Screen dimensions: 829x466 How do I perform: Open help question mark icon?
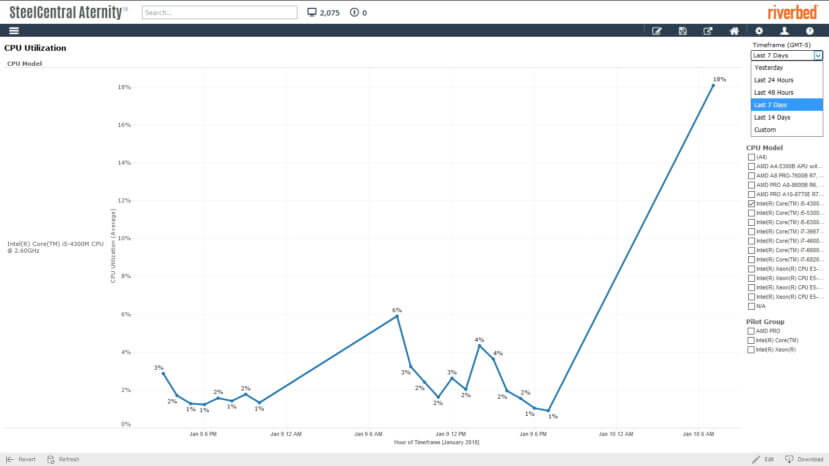point(809,31)
